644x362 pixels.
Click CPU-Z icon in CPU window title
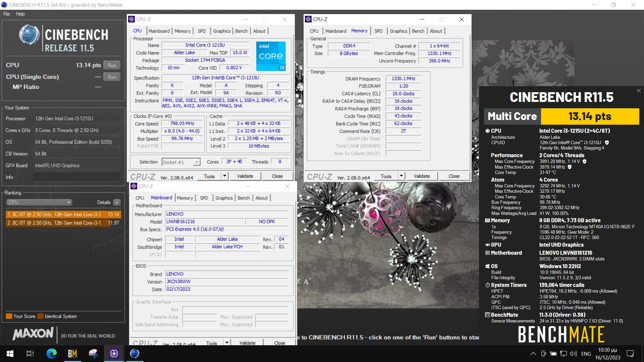[x=132, y=19]
